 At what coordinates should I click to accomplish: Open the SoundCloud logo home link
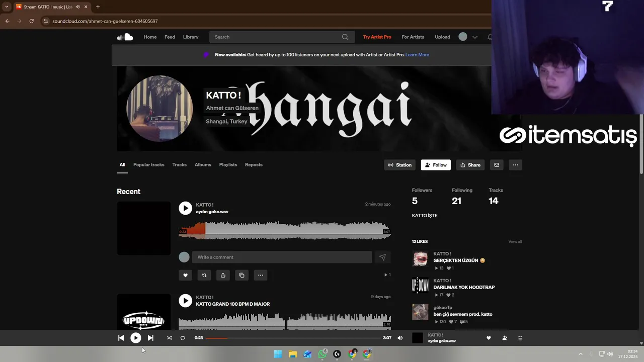point(125,37)
